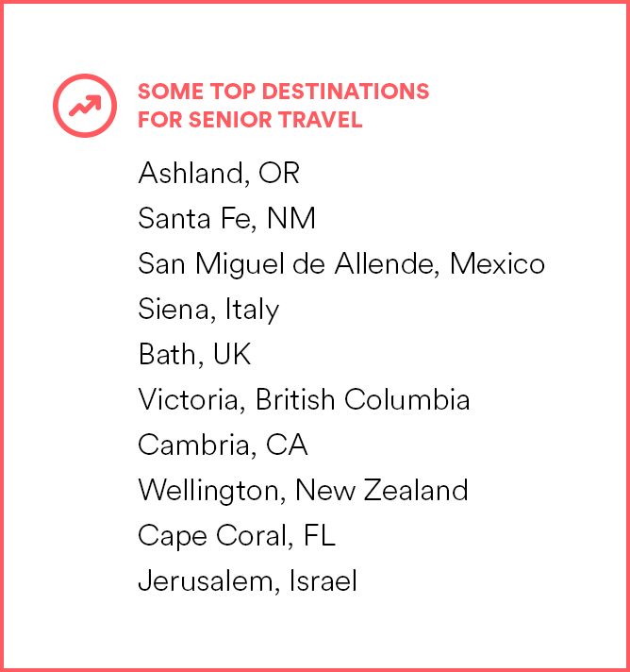Choose Cape Coral, FL entry
Image resolution: width=630 pixels, height=672 pixels.
click(236, 535)
